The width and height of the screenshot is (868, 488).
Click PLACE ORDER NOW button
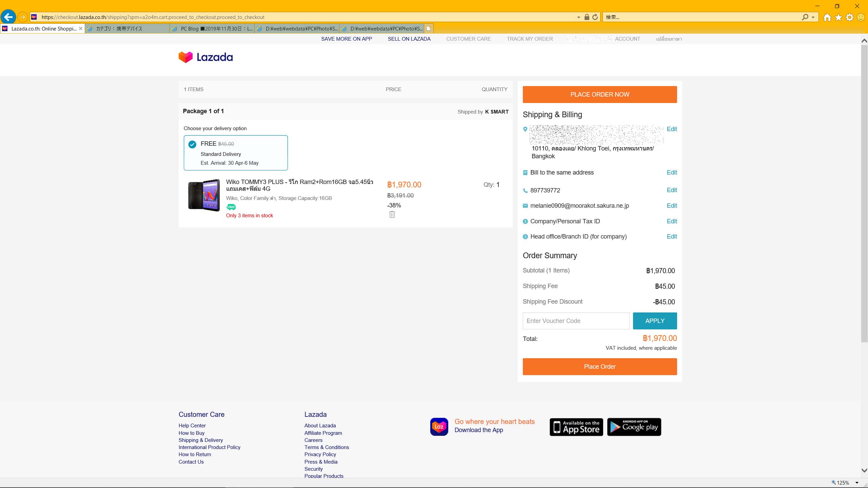point(599,95)
